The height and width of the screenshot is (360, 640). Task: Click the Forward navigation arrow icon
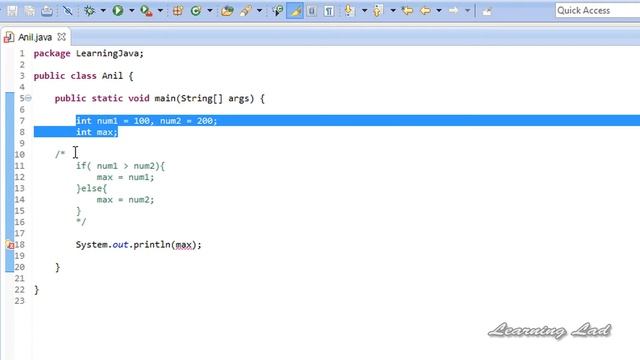(453, 11)
